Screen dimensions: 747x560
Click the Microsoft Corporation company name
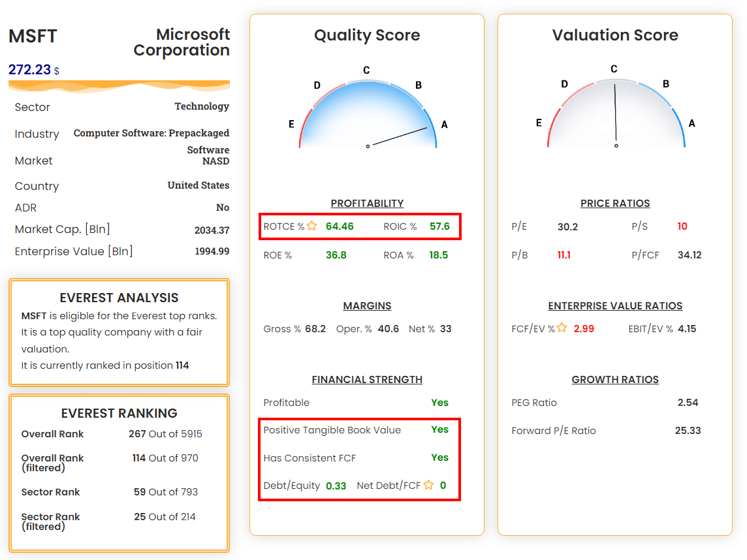(x=182, y=42)
